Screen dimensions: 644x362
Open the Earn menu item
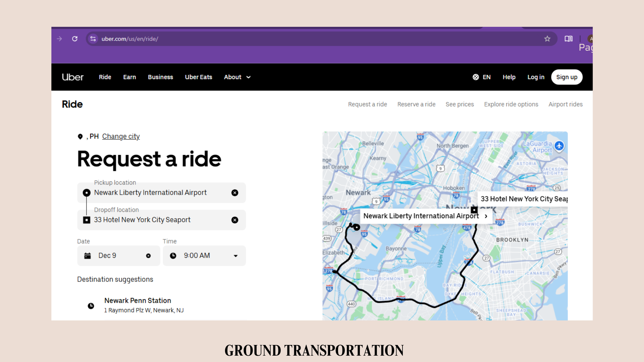click(129, 77)
